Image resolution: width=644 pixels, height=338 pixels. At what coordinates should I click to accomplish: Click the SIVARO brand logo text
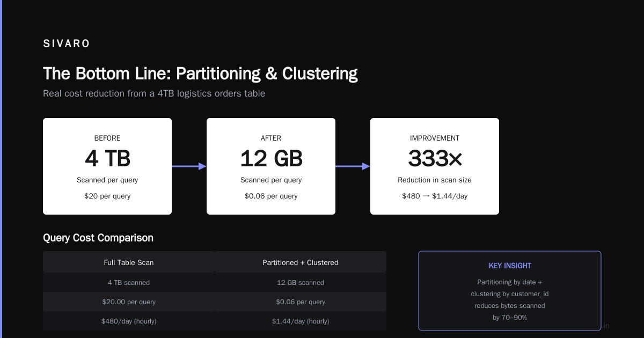click(x=67, y=44)
